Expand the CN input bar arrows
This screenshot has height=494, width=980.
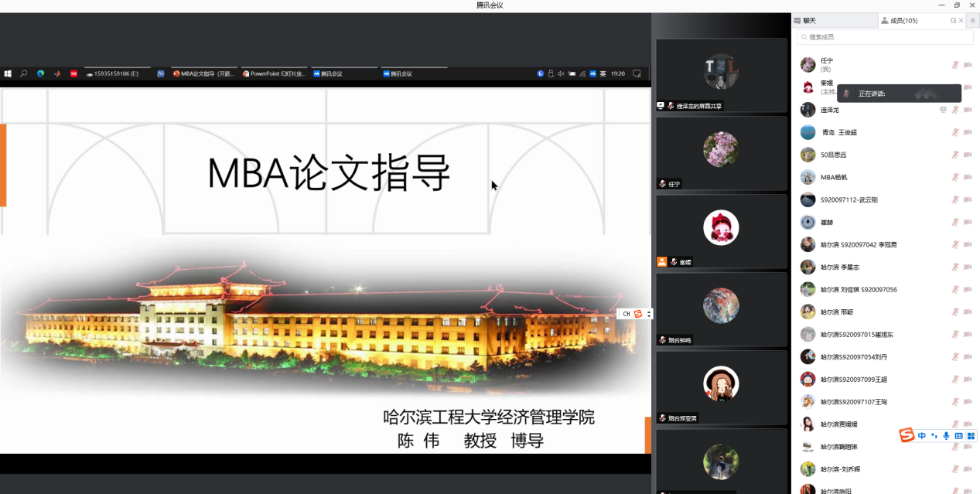(x=649, y=314)
